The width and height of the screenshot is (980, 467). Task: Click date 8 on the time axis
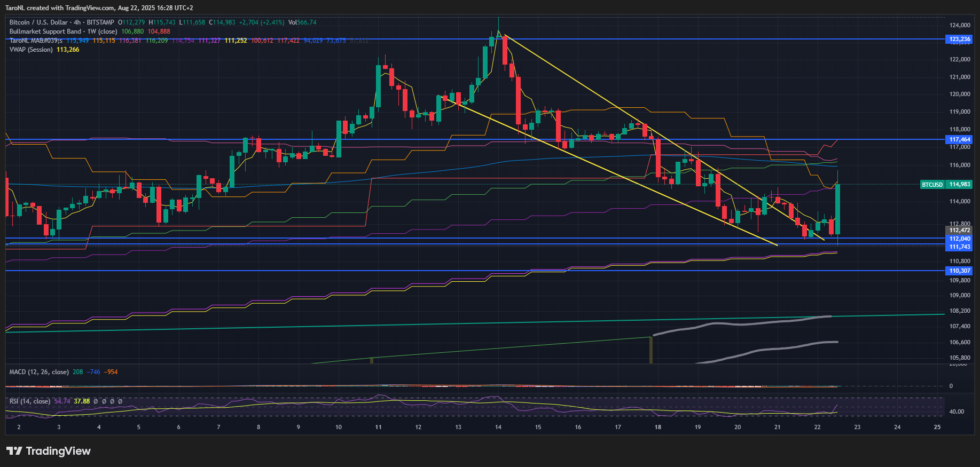click(x=258, y=427)
